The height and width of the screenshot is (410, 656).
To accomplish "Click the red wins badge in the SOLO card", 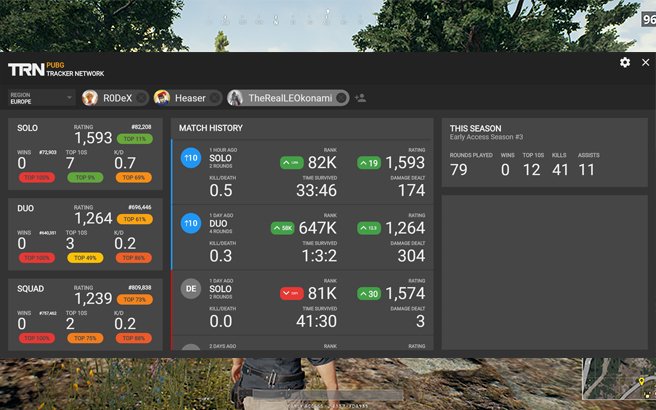I will (36, 177).
